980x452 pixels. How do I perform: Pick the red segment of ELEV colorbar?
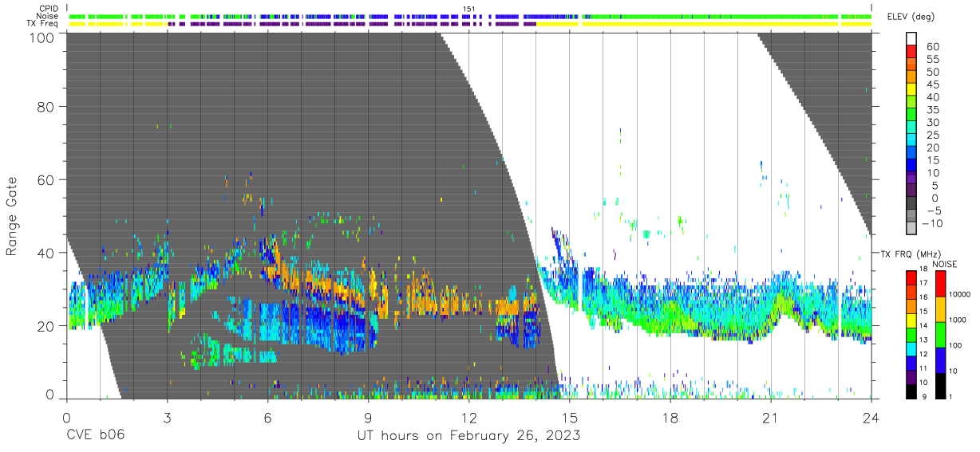(x=911, y=52)
